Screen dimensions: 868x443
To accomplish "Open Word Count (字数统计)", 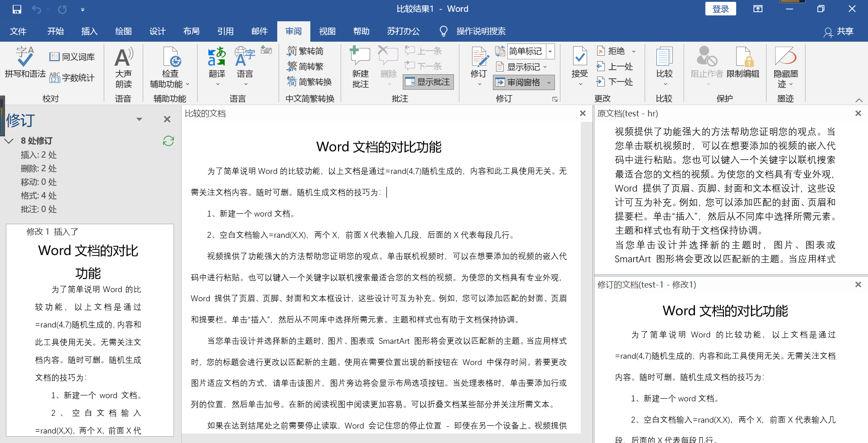I will pyautogui.click(x=72, y=77).
